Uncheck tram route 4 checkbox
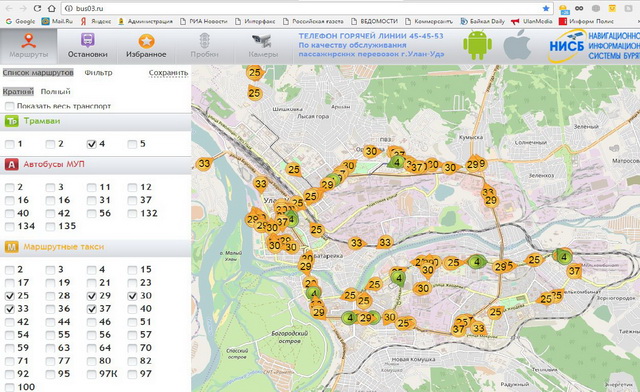The height and width of the screenshot is (392, 640). click(91, 144)
